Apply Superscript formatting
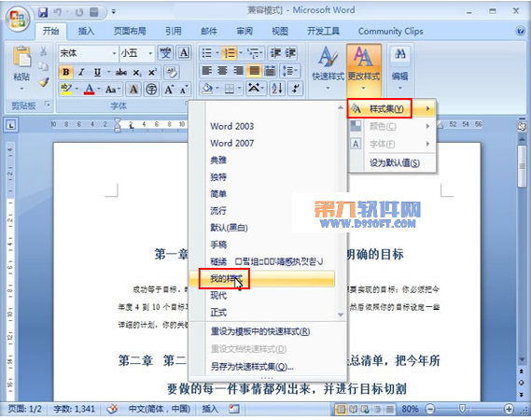The width and height of the screenshot is (531, 420). [x=152, y=72]
